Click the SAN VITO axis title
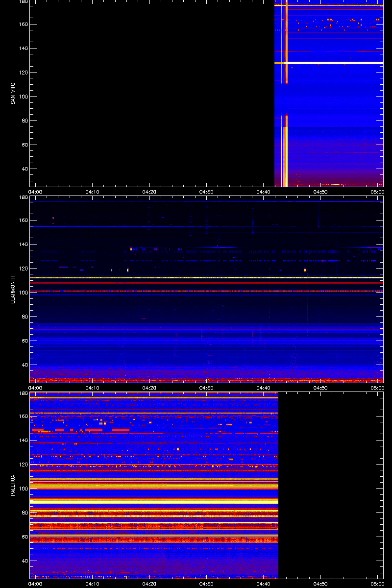Viewport: 392px width, 588px height. pyautogui.click(x=13, y=93)
